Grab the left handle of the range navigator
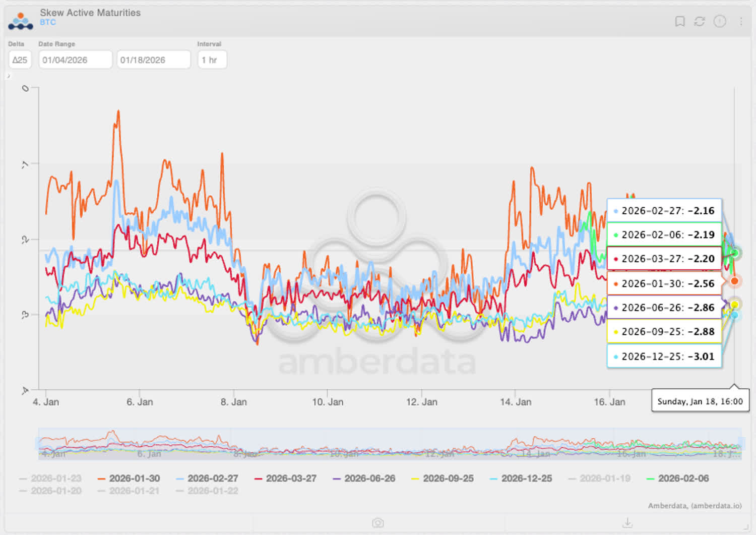This screenshot has height=535, width=756. [x=38, y=444]
